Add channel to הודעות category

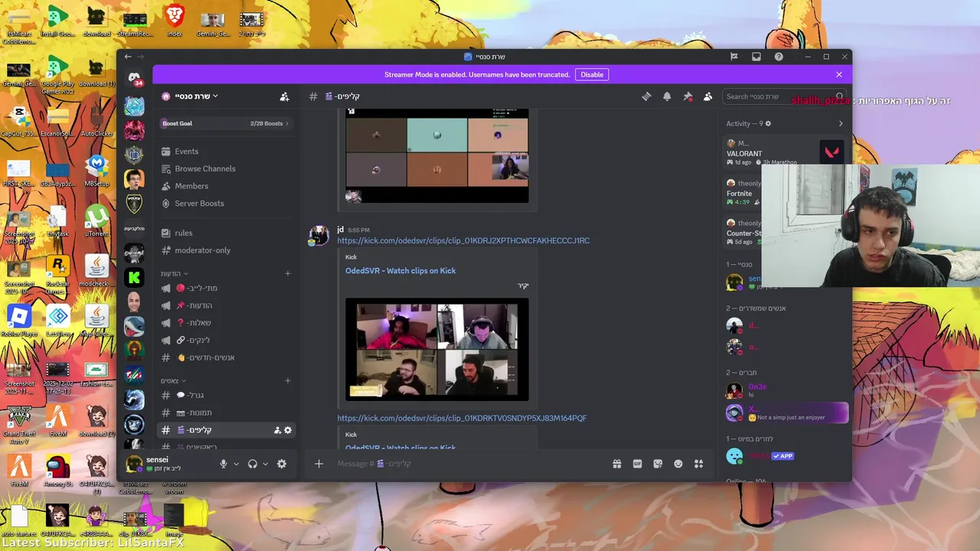288,273
